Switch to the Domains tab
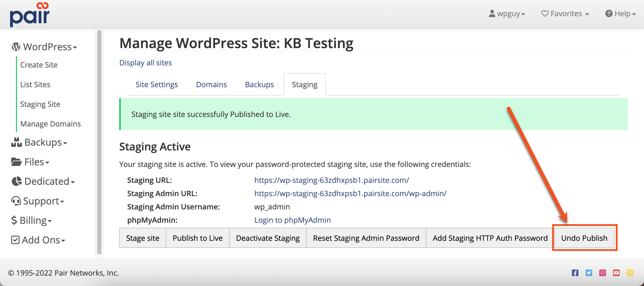The height and width of the screenshot is (286, 644). tap(212, 84)
